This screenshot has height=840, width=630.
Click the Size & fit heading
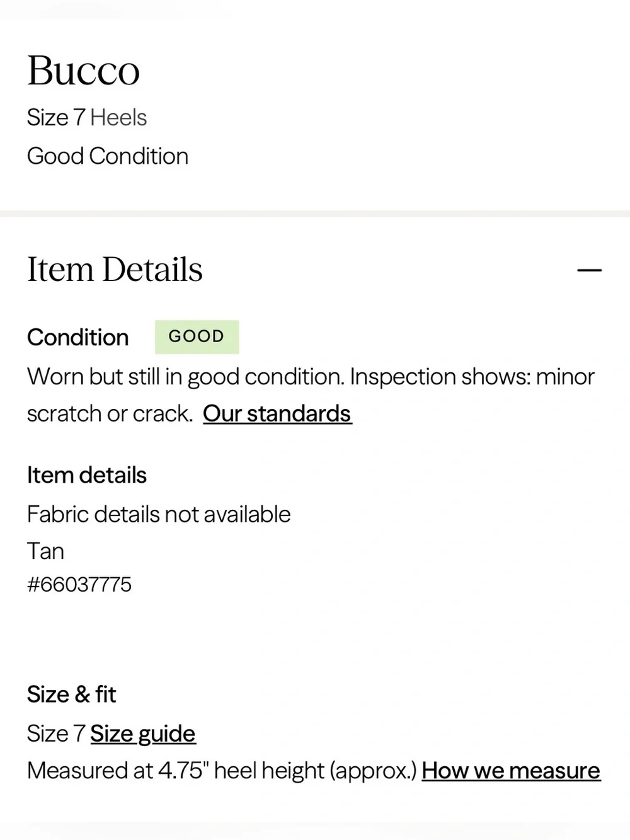72,694
